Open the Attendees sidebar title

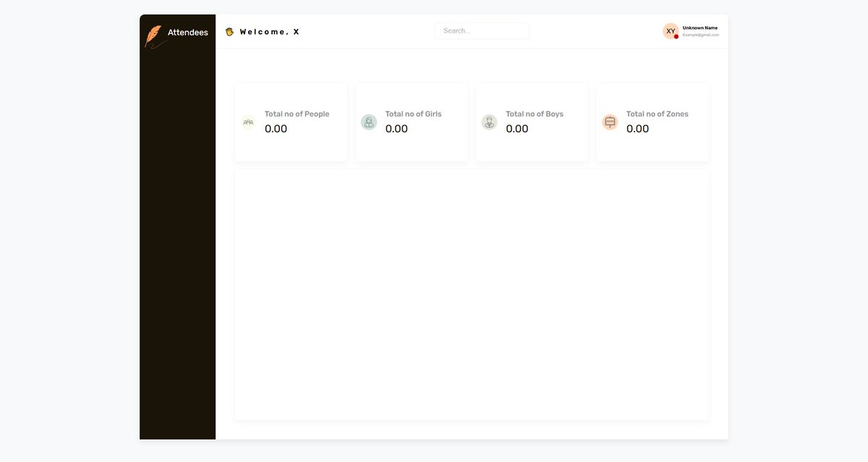[188, 33]
